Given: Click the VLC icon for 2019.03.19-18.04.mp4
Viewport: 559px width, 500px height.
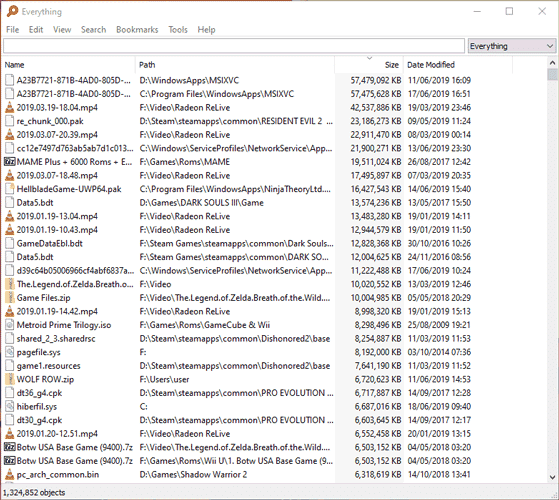Looking at the screenshot, I should tap(10, 107).
